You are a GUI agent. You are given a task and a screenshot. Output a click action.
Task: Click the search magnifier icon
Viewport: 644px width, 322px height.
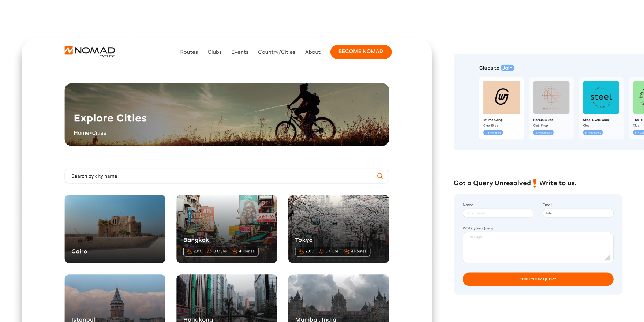pos(380,176)
